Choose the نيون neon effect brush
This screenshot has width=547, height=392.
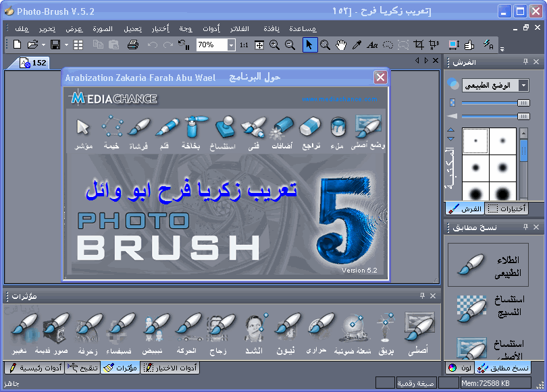(287, 333)
